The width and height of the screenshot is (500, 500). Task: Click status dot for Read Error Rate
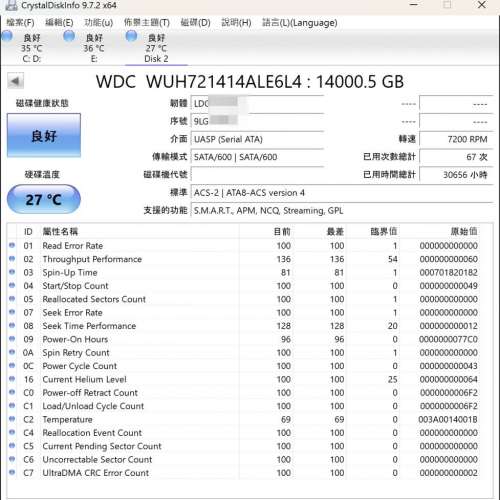[12, 246]
